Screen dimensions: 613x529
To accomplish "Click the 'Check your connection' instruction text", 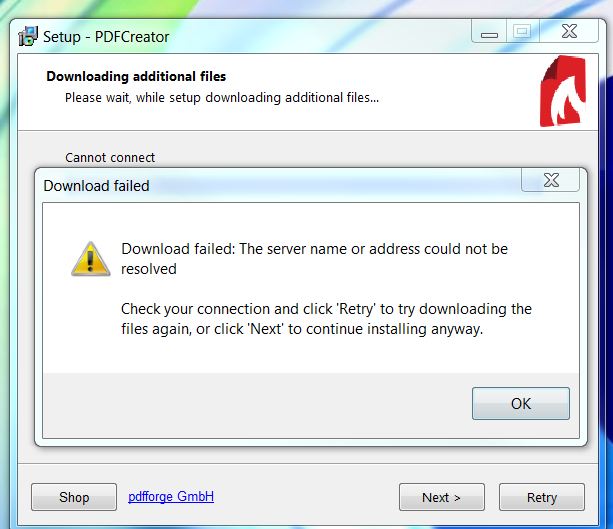I will click(x=326, y=319).
